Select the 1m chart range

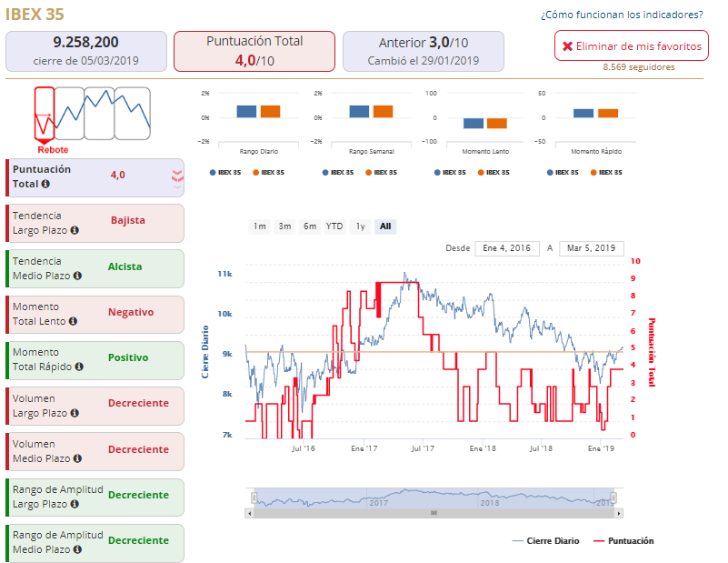coord(260,226)
